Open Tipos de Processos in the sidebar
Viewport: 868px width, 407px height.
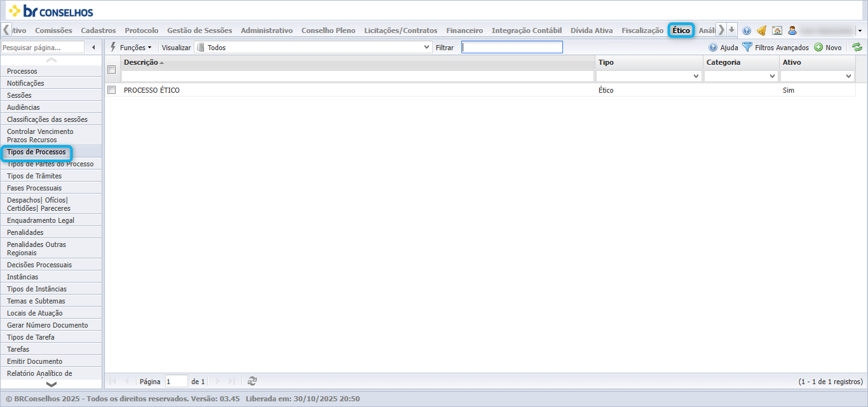[36, 152]
